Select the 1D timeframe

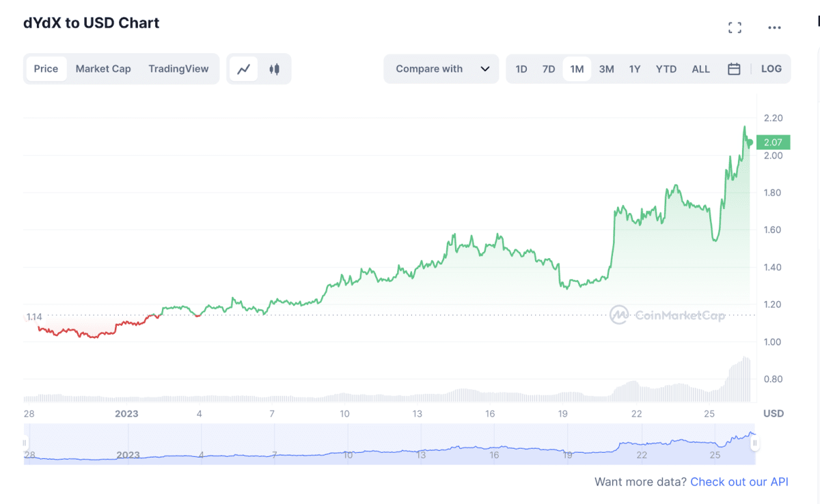click(521, 68)
